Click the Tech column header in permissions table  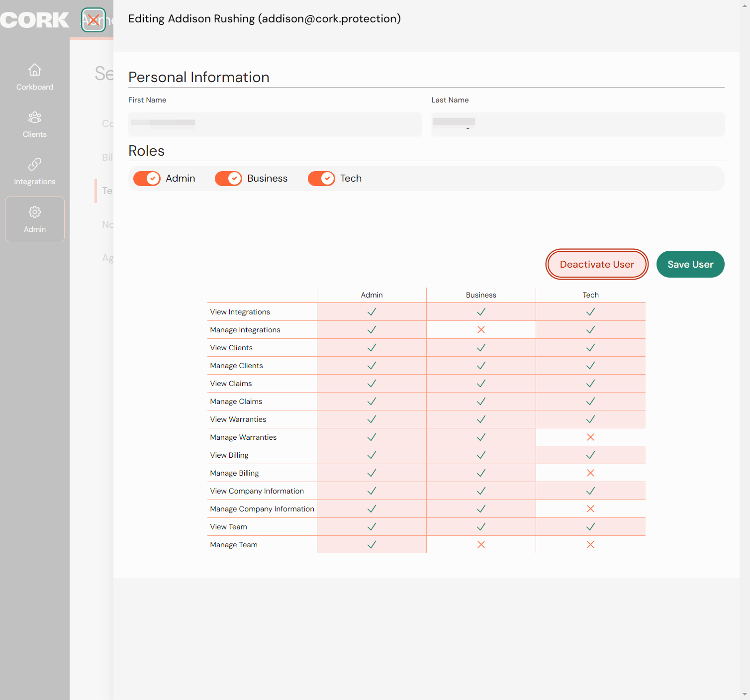(x=590, y=295)
